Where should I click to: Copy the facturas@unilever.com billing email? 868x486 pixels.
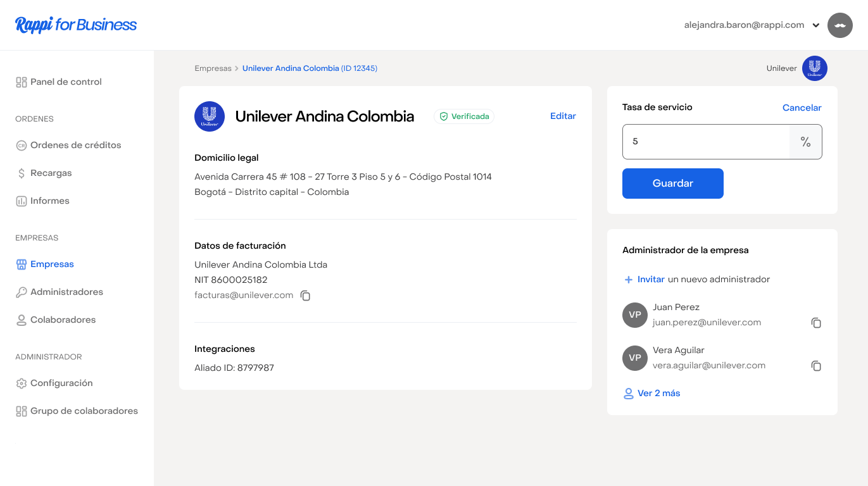click(305, 296)
